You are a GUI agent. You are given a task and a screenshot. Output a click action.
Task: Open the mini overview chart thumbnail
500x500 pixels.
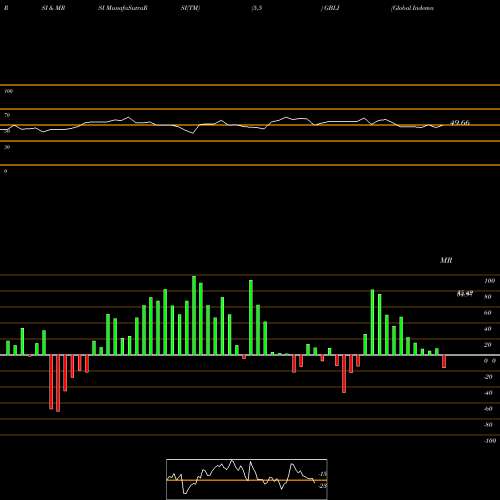tap(247, 479)
